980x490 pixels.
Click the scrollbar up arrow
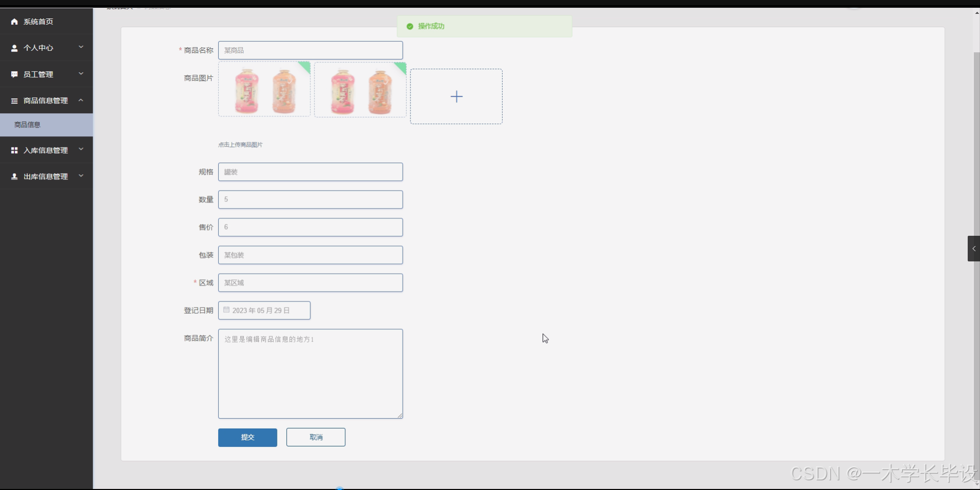[976, 12]
